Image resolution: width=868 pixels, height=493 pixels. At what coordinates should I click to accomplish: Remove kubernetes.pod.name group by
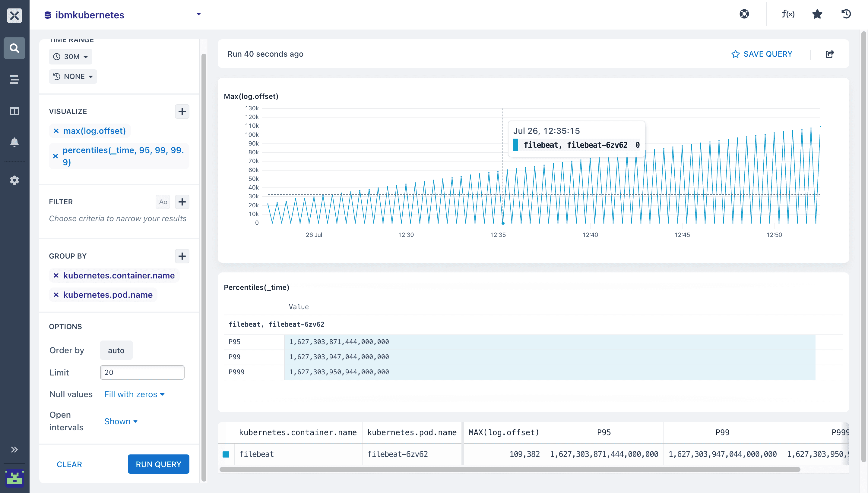coord(56,295)
